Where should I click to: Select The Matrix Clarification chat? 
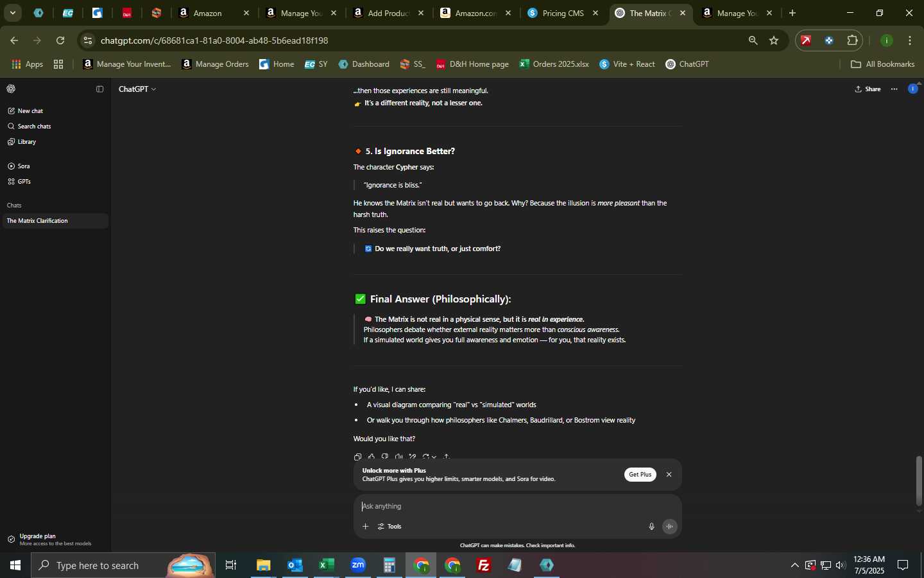(x=55, y=221)
